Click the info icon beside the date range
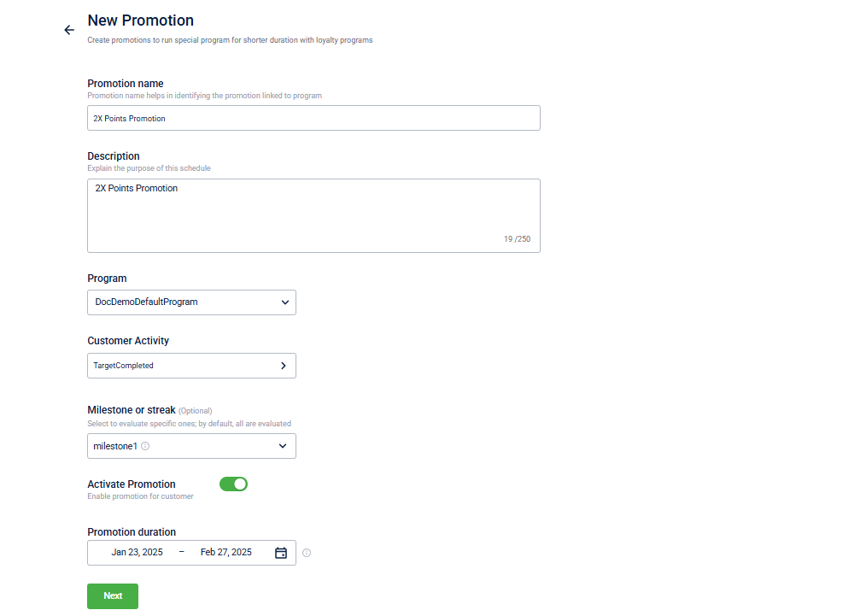Image resolution: width=843 pixels, height=616 pixels. click(307, 553)
